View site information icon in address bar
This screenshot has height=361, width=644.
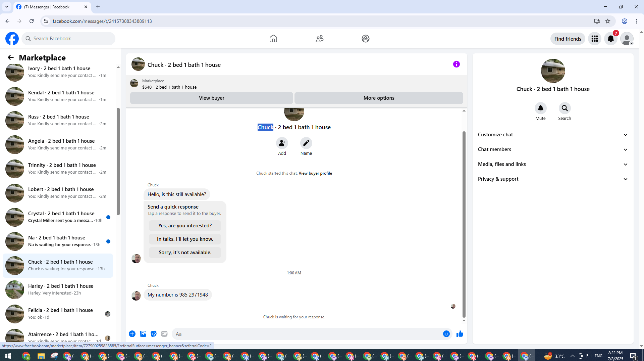pyautogui.click(x=46, y=21)
